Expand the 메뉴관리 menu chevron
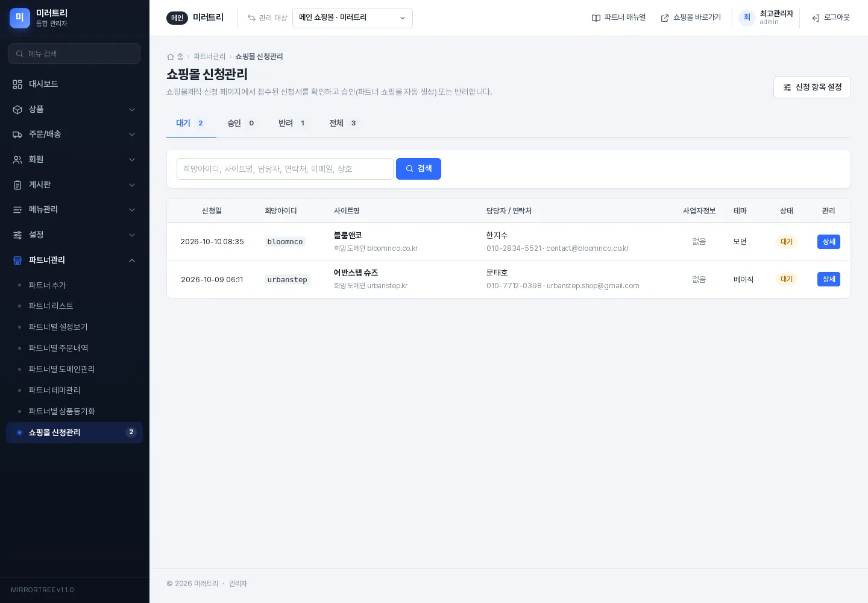Screen dimensions: 868x603 coord(132,210)
